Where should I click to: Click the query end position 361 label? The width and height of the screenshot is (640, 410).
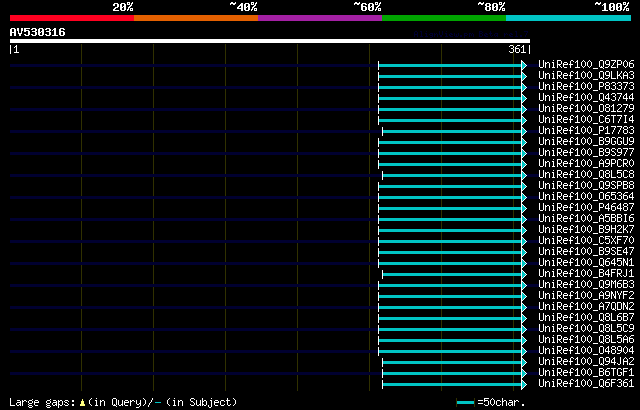[517, 49]
